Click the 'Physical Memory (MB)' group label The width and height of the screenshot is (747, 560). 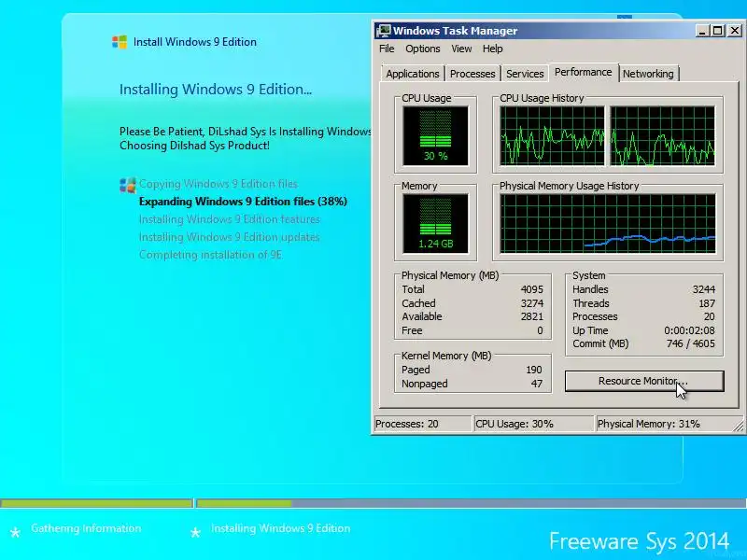(x=450, y=275)
